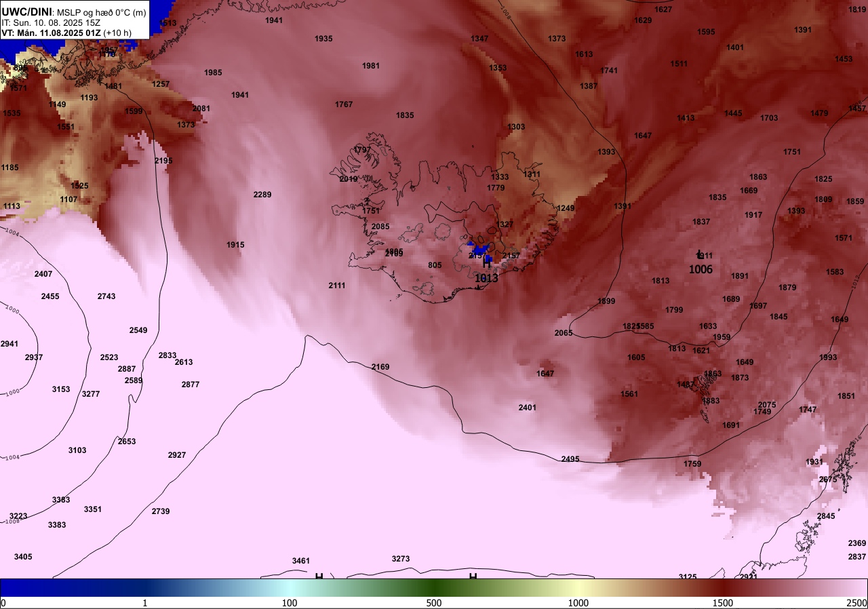The height and width of the screenshot is (609, 868).
Task: Click the height value 2407
Action: click(43, 274)
